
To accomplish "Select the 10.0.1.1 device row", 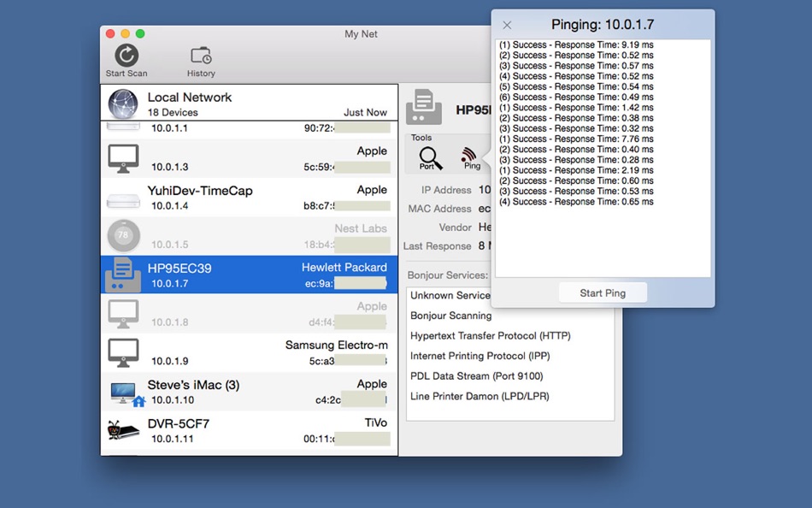I will [249, 128].
